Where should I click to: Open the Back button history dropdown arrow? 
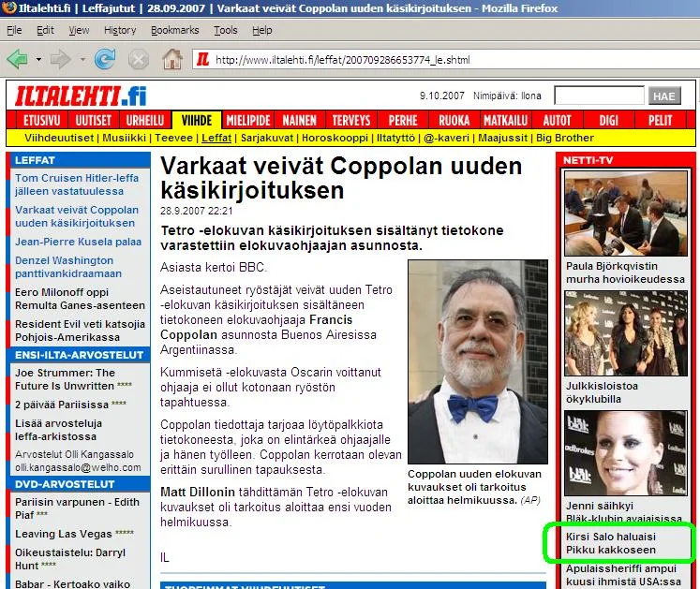tap(38, 60)
